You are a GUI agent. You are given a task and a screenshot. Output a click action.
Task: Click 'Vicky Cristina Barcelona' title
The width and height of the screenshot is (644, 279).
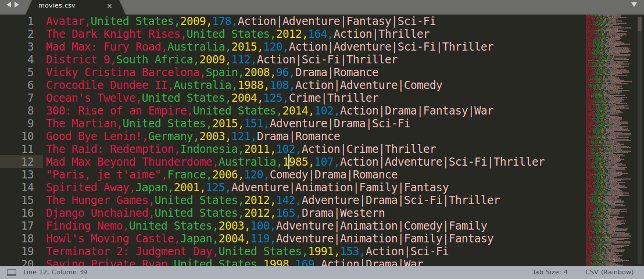pos(123,72)
